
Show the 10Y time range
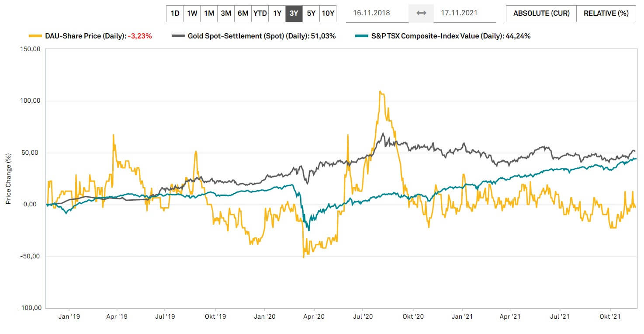click(328, 13)
